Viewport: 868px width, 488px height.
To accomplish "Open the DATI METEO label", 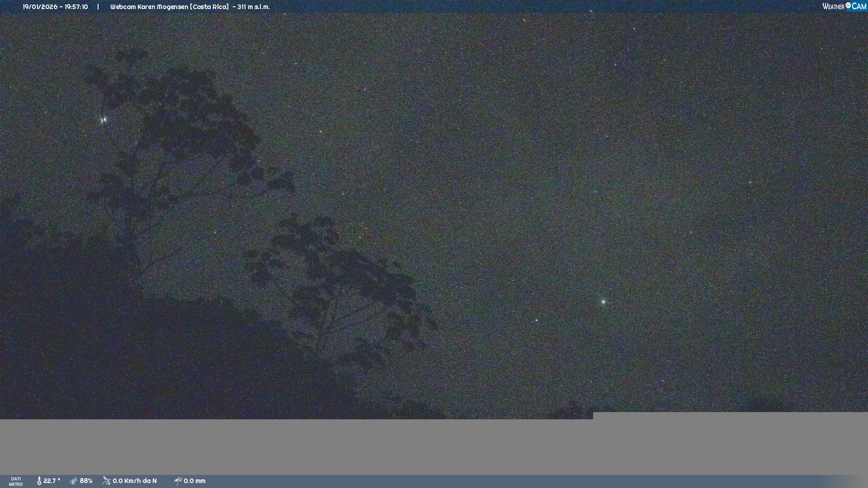I will click(16, 481).
